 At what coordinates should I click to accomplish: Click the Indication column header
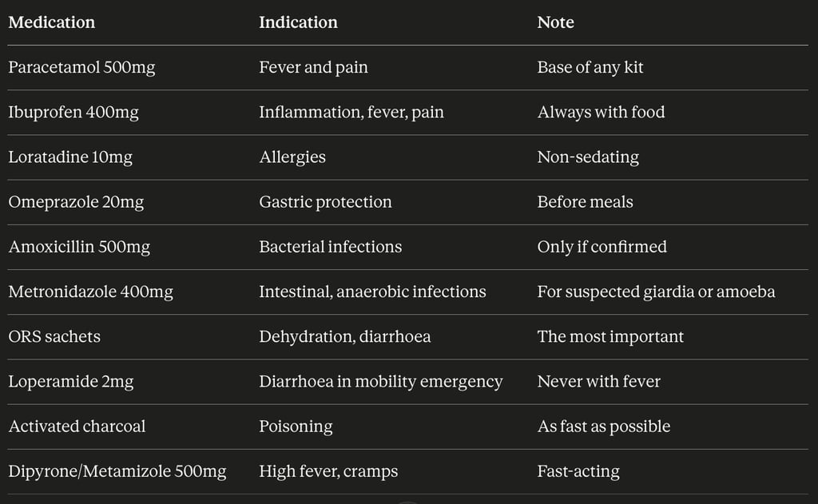[299, 22]
